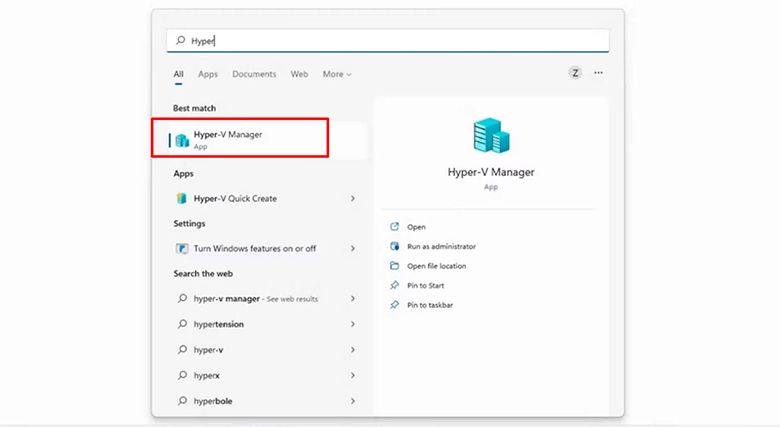Switch to the Web filter tab

[x=299, y=74]
